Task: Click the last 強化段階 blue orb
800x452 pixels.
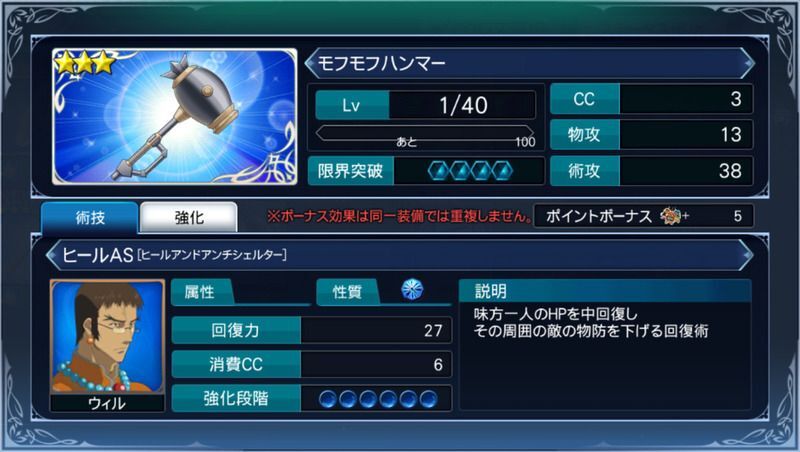Action: (428, 398)
